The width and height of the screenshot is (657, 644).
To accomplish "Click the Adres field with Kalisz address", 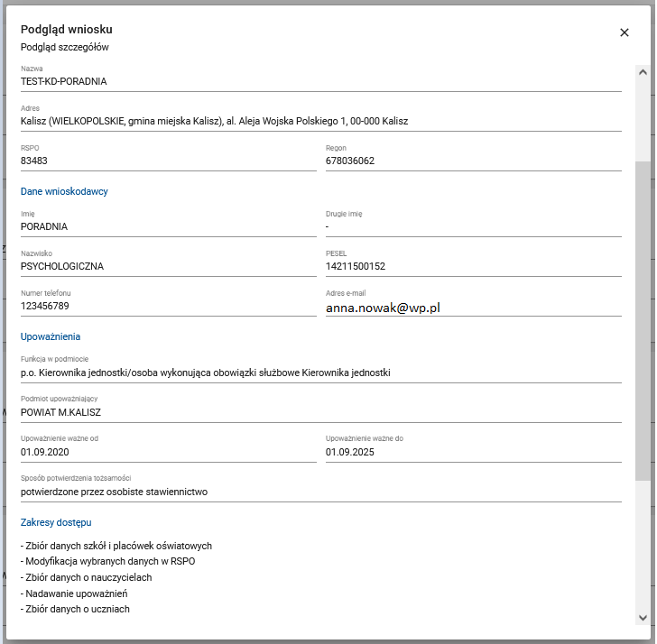I will click(x=320, y=121).
